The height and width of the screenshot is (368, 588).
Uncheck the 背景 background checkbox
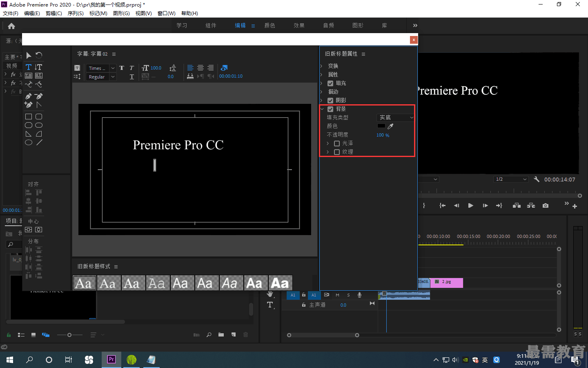(330, 109)
